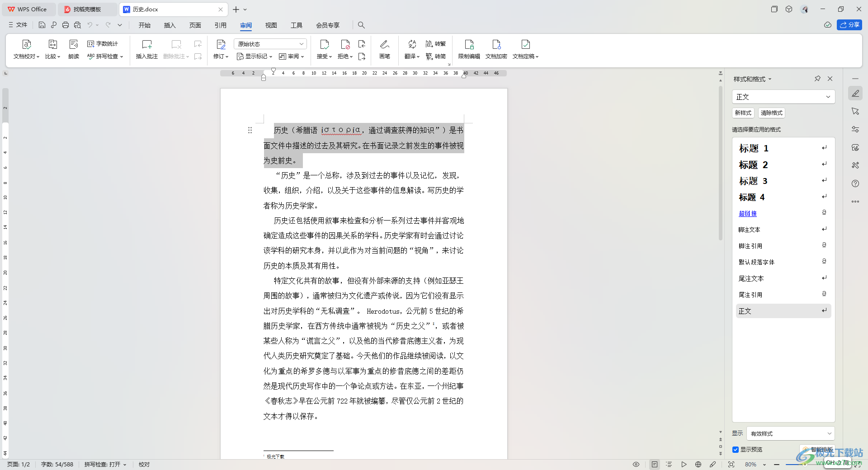Image resolution: width=868 pixels, height=470 pixels.
Task: Click the 分享 share button
Action: pyautogui.click(x=849, y=25)
